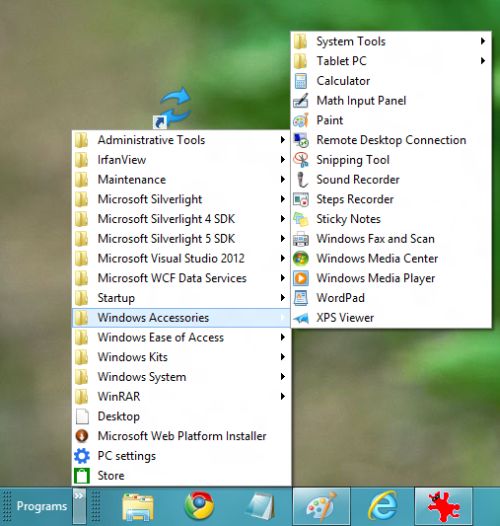The image size is (500, 526).
Task: Open Internet Explorer from the taskbar
Action: [383, 506]
